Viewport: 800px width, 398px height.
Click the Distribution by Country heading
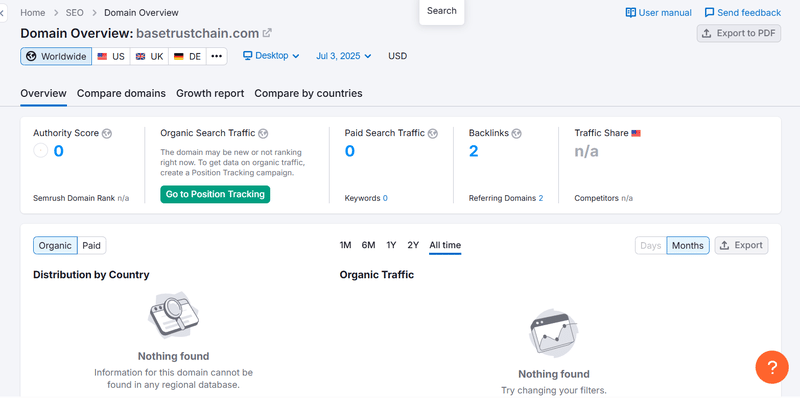pyautogui.click(x=91, y=275)
